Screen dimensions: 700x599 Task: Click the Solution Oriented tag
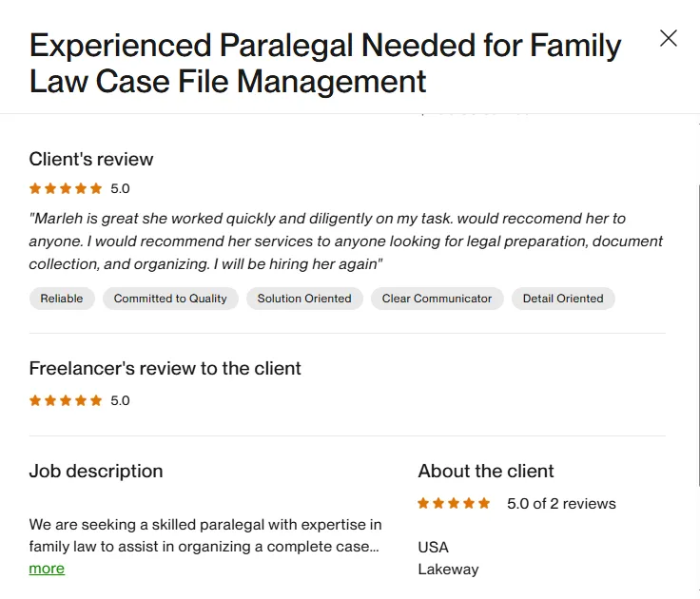pos(304,299)
